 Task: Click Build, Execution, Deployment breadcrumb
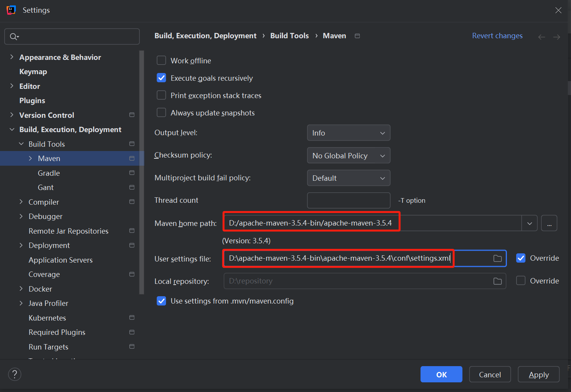point(205,36)
